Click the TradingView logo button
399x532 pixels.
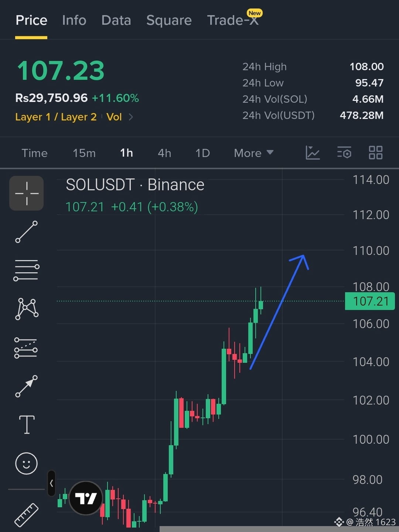point(86,498)
